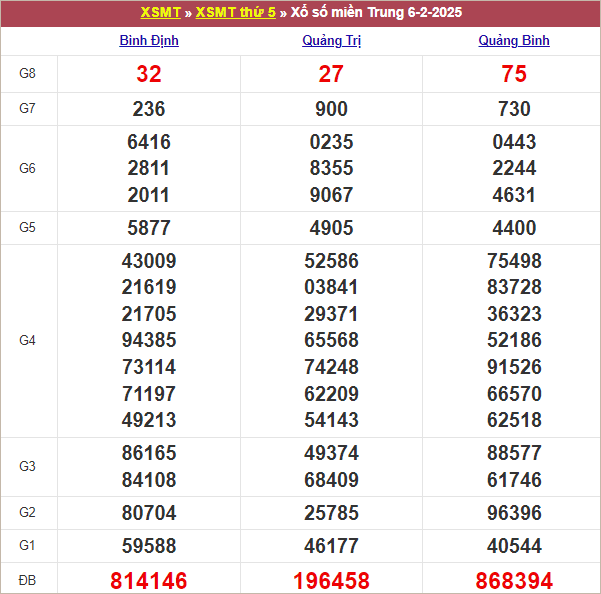Select the G7 row label
Viewport: 601px width, 594px height.
pos(27,108)
